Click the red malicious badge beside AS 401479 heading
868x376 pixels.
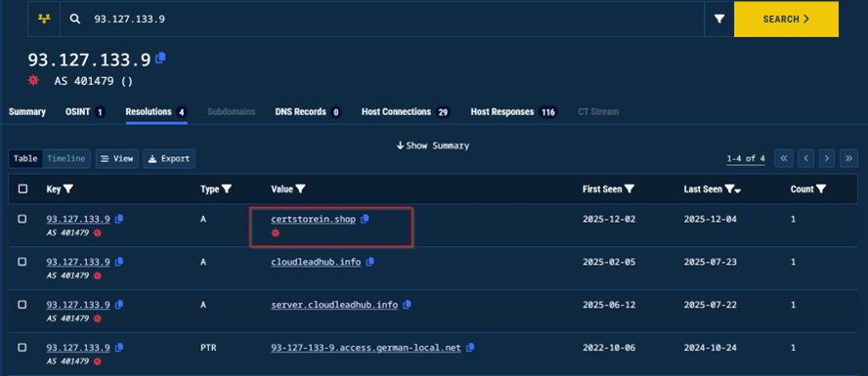pos(34,80)
